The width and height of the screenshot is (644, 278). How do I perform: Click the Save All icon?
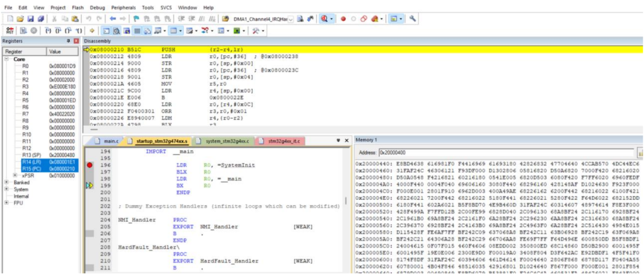pyautogui.click(x=41, y=19)
